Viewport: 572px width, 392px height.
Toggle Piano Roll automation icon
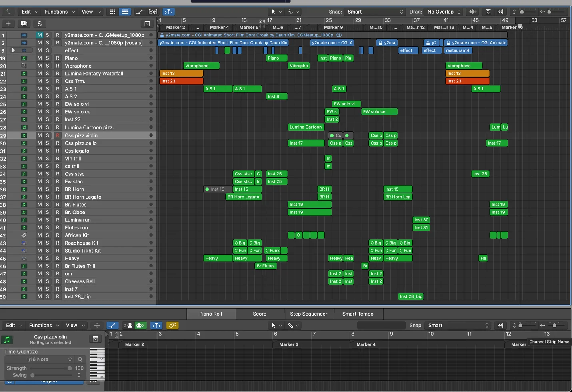(x=113, y=325)
